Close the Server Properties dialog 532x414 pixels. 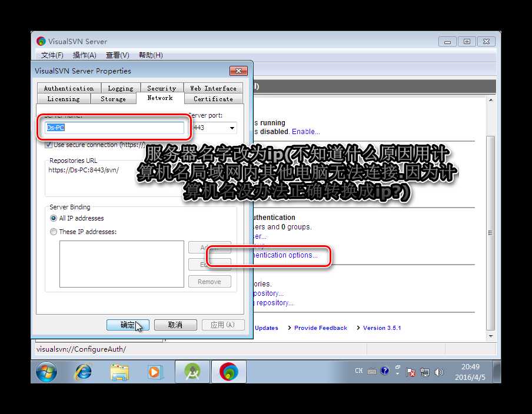[238, 71]
